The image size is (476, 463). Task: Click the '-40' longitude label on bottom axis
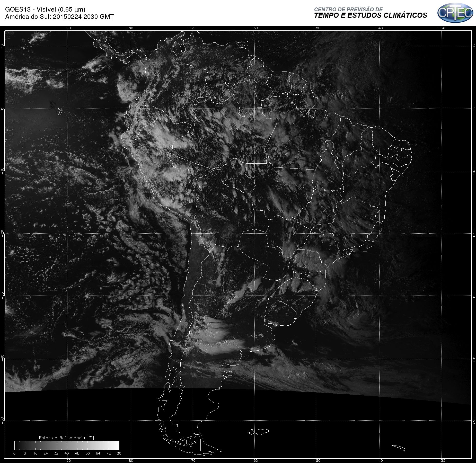click(379, 460)
